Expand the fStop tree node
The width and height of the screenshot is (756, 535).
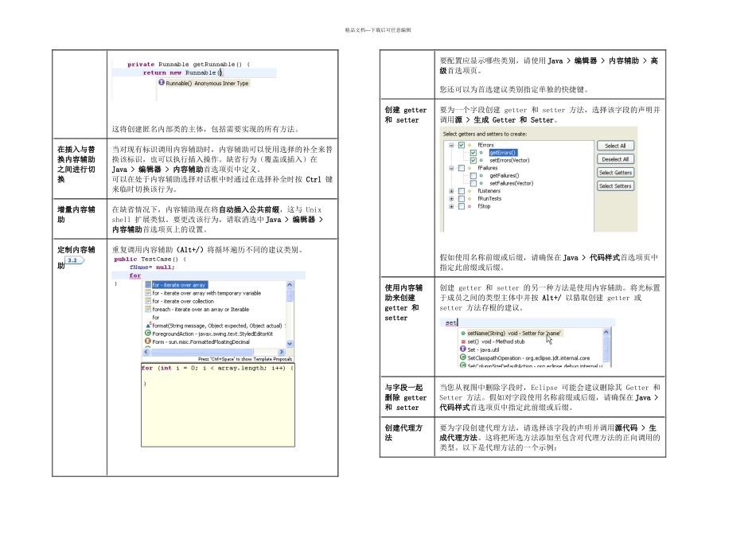tap(451, 206)
